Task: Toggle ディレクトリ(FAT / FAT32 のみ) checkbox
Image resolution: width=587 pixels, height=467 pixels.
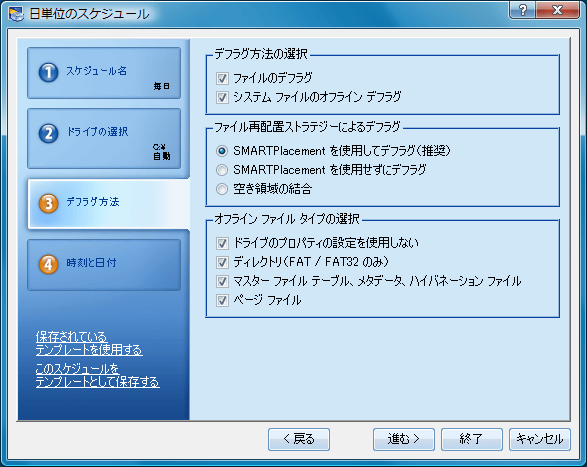Action: pos(222,262)
